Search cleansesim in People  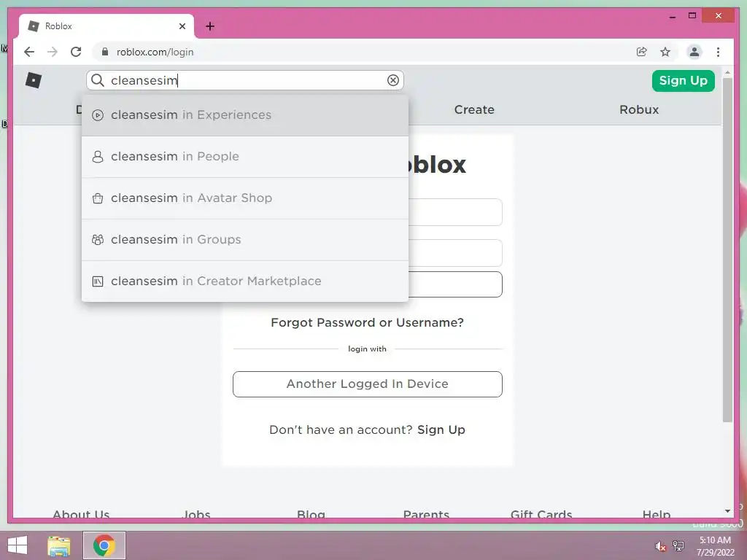245,157
